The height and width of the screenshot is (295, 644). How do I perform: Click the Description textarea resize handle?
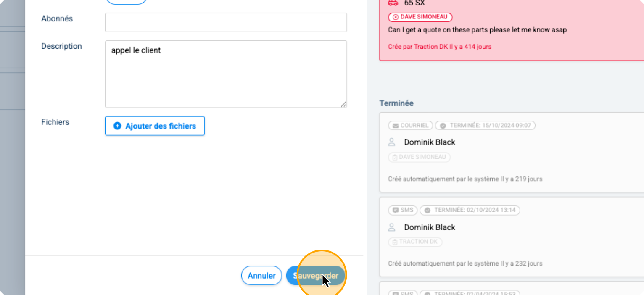point(343,104)
